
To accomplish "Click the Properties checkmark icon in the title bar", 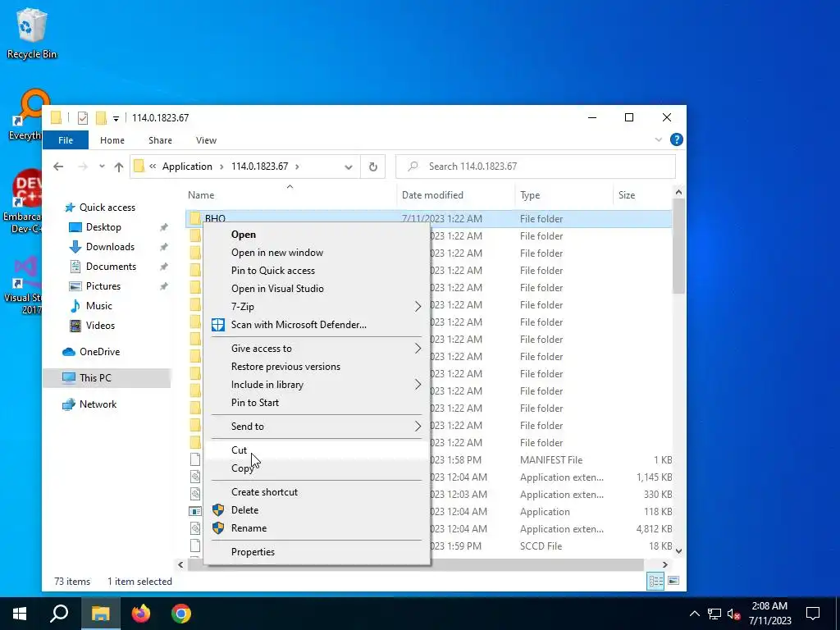I will pyautogui.click(x=83, y=118).
